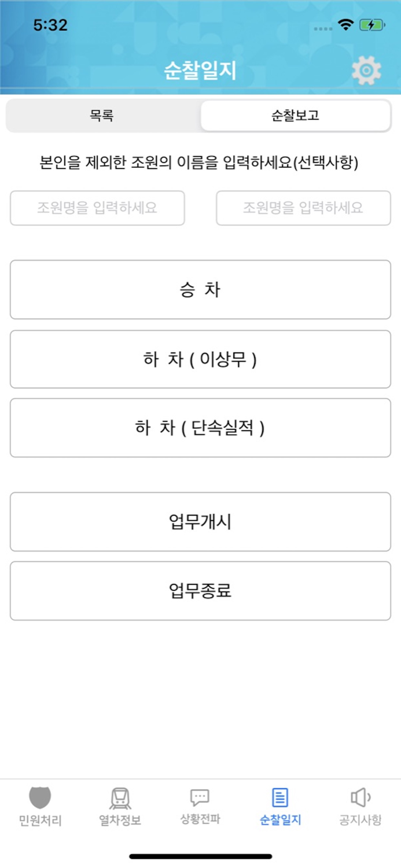Image resolution: width=401 pixels, height=868 pixels.
Task: Click the left 조원명 input field
Action: tap(97, 209)
